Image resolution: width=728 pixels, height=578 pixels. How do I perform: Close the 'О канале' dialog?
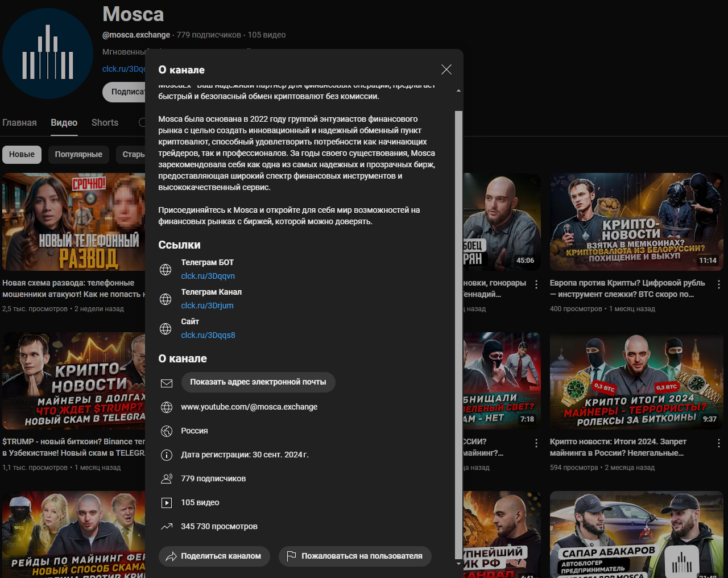click(x=446, y=69)
